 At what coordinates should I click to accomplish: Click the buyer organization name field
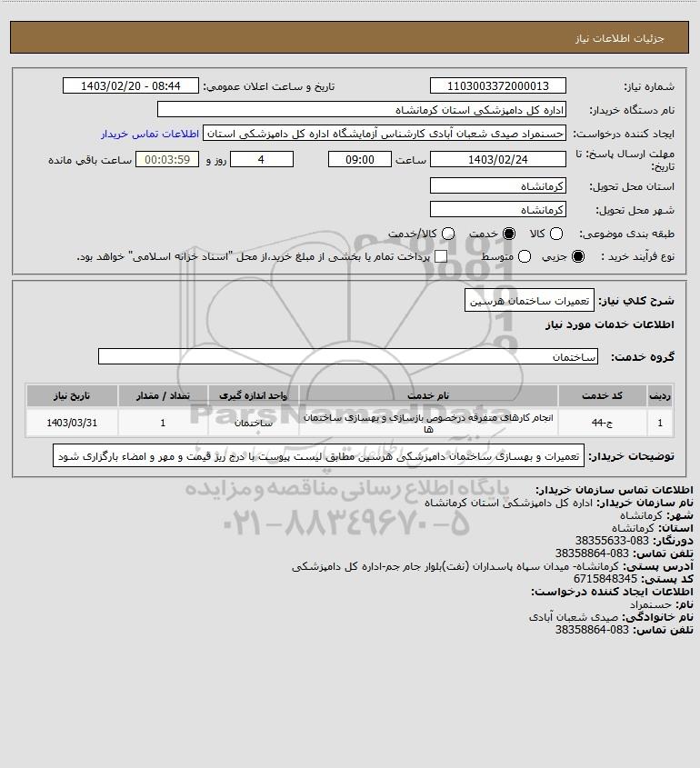(x=362, y=110)
